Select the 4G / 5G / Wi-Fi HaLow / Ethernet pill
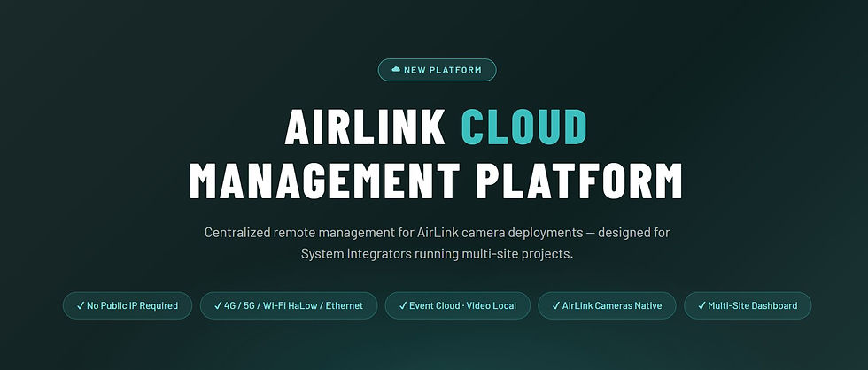868x370 pixels. pos(289,305)
